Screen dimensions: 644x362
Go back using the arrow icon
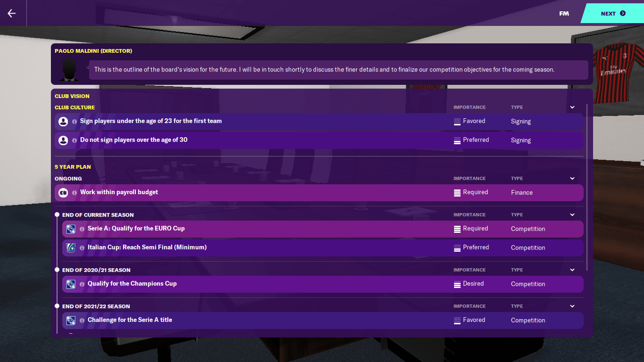(12, 13)
